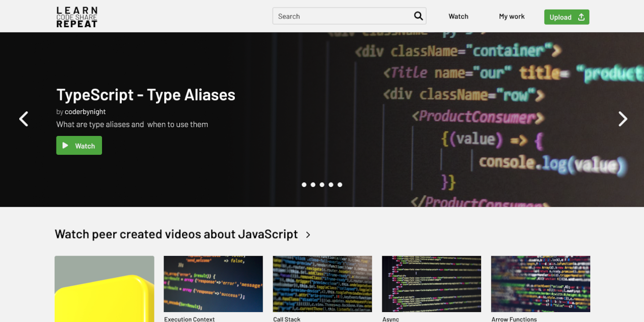This screenshot has height=322, width=644.
Task: Select the currently active carousel position dot
Action: [304, 185]
